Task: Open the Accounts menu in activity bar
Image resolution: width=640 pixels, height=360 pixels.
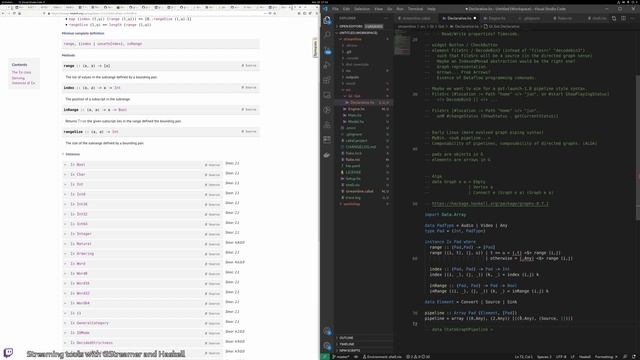Action: 327,331
